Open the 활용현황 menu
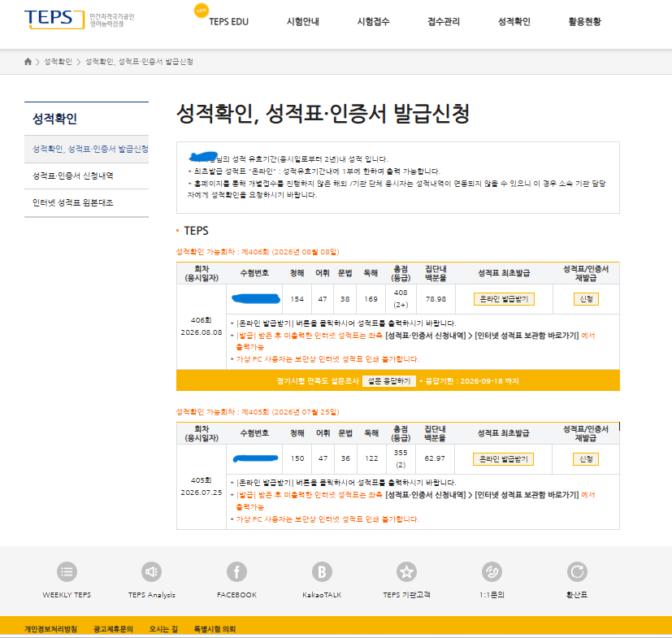Image resolution: width=672 pixels, height=638 pixels. pyautogui.click(x=584, y=21)
